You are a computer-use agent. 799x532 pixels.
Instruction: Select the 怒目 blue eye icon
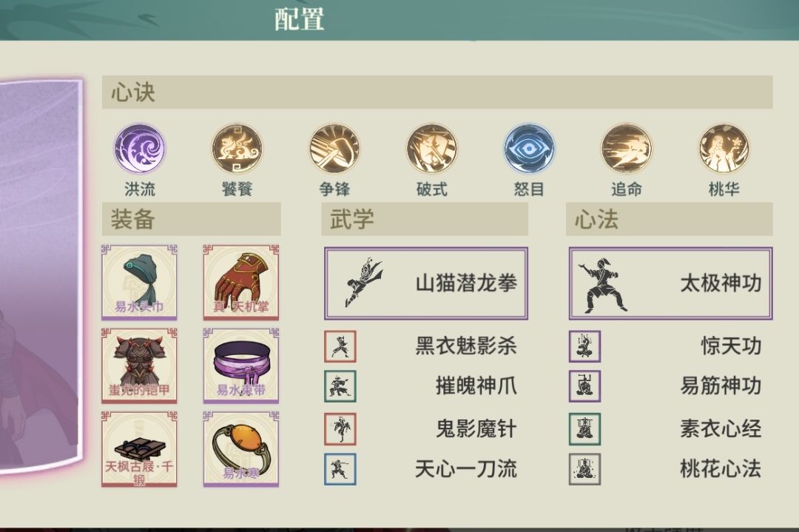(529, 149)
